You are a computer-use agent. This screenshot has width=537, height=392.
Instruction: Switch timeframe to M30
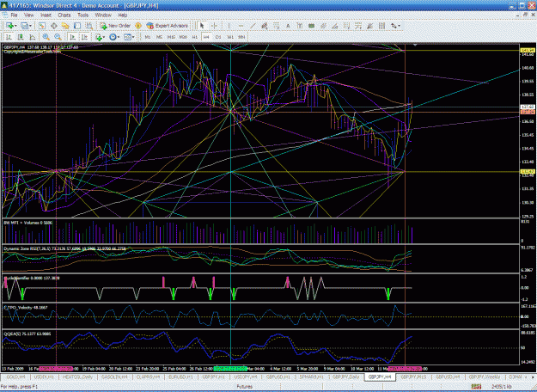pyautogui.click(x=183, y=37)
